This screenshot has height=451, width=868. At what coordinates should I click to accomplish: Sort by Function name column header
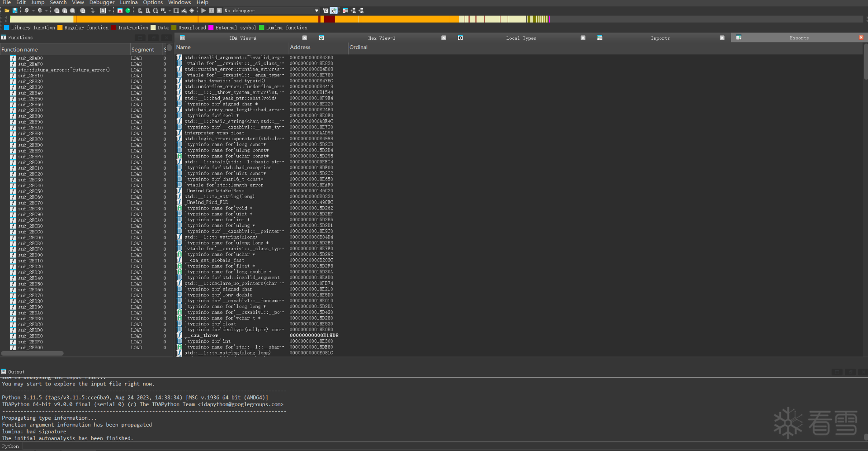point(65,50)
